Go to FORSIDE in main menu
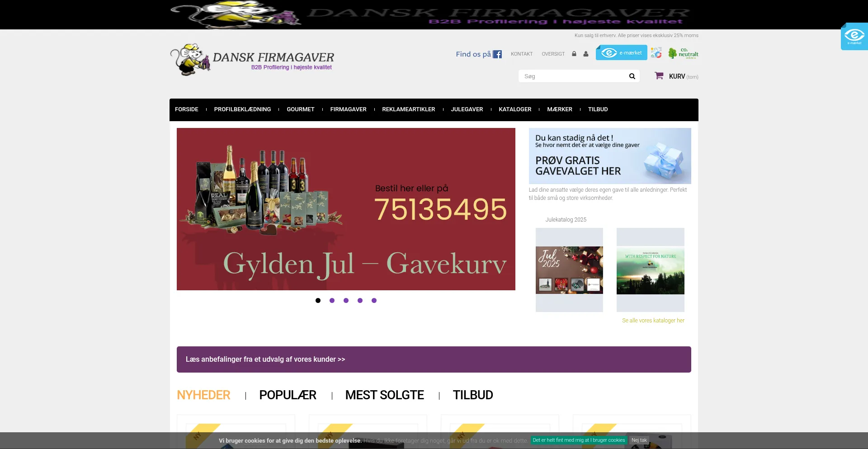 pyautogui.click(x=187, y=109)
